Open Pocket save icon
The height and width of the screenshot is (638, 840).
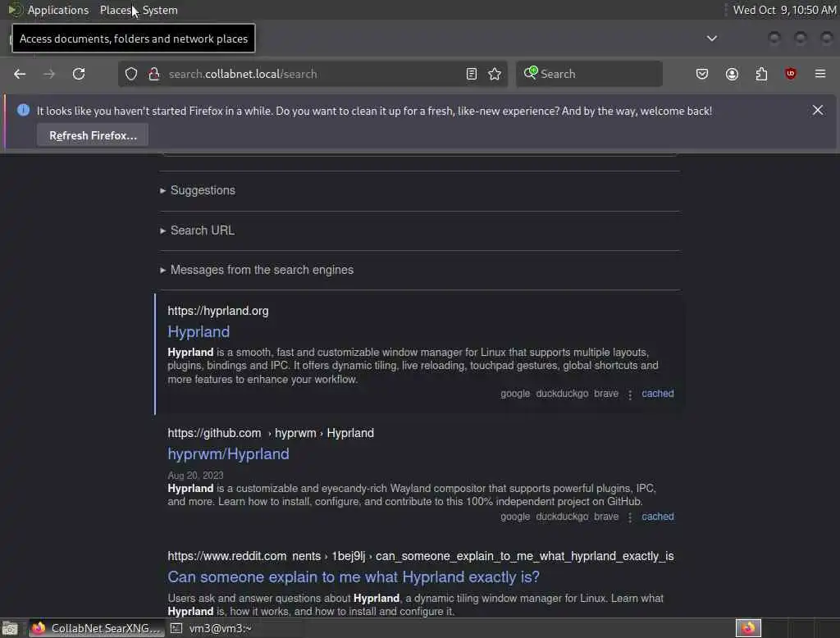pyautogui.click(x=702, y=74)
